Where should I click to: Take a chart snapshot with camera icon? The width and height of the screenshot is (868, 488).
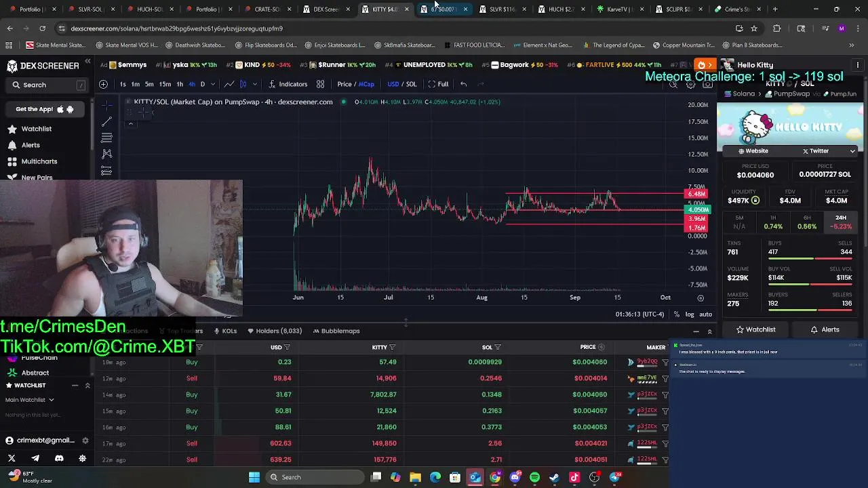tap(707, 85)
